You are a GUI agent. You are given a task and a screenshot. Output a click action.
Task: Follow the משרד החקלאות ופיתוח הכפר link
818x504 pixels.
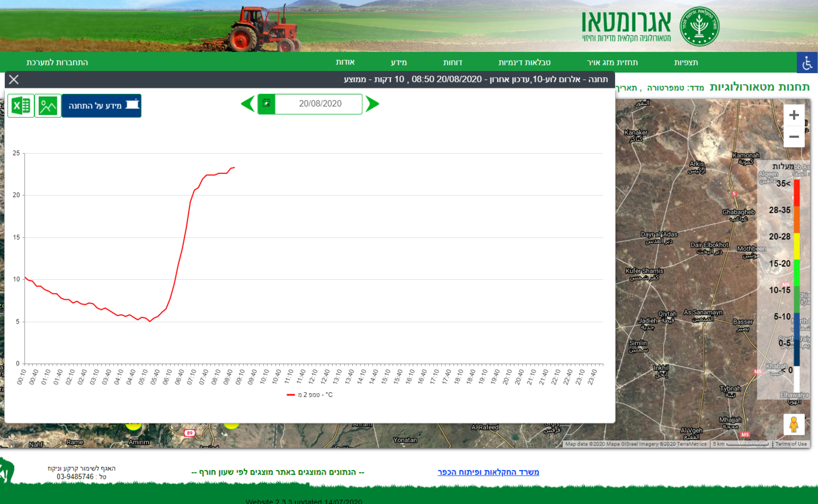[488, 472]
